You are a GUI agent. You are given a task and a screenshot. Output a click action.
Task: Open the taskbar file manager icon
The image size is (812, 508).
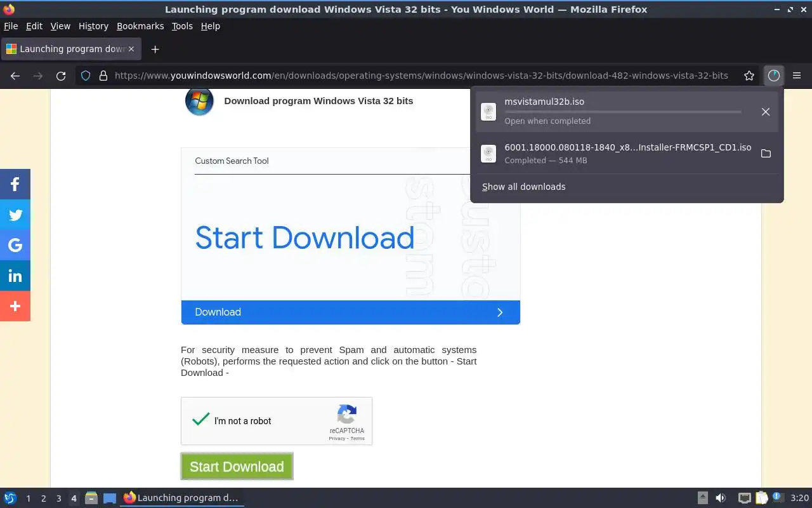[91, 498]
